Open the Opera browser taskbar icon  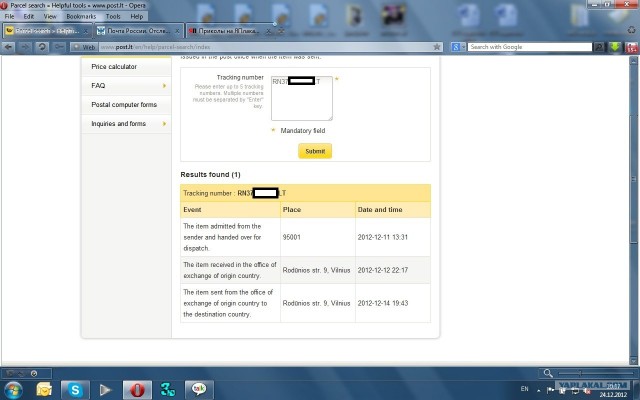(x=139, y=388)
